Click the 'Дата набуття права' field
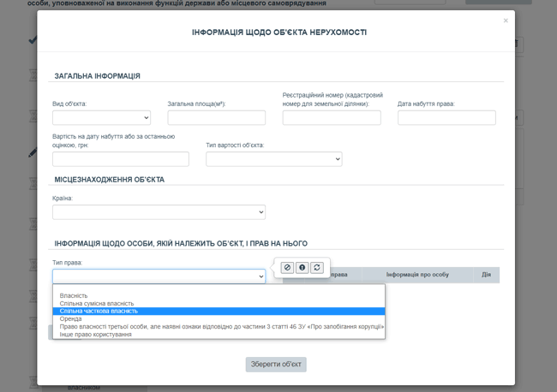This screenshot has width=557, height=392. (x=446, y=118)
